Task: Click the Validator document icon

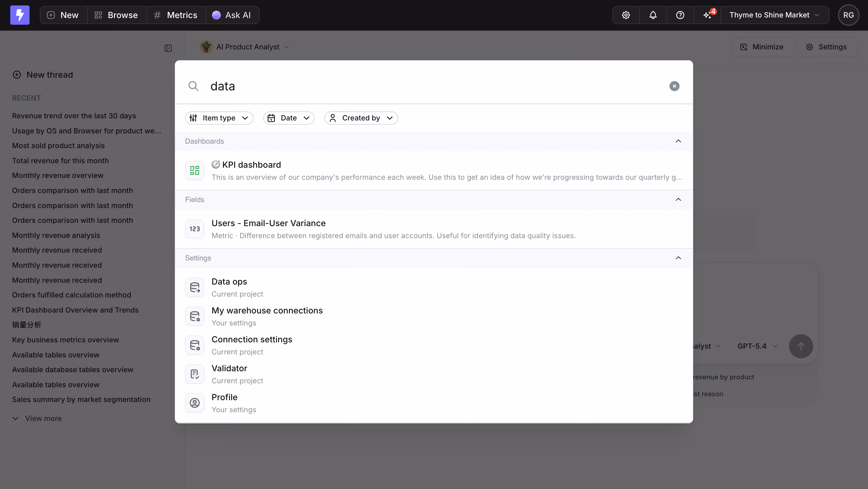Action: click(194, 374)
